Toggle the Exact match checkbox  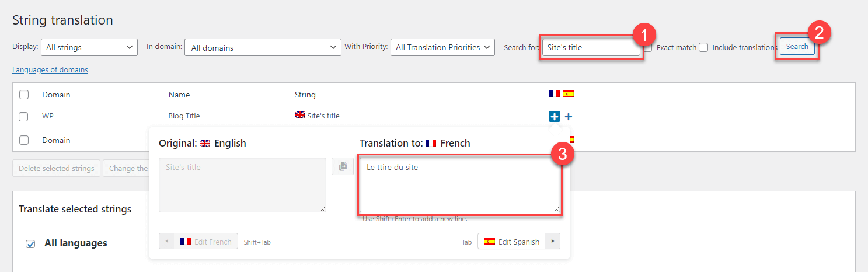click(x=648, y=47)
